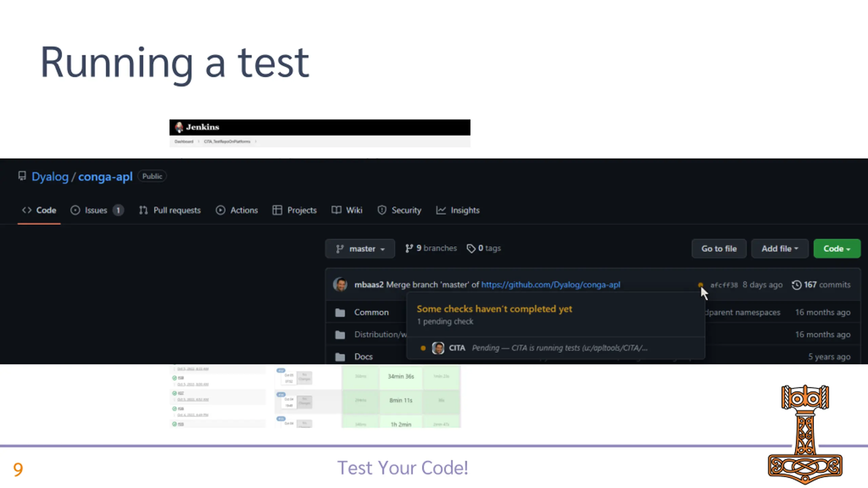Click 'Pending — CITA is running tests' text
The image size is (868, 488).
tap(559, 348)
